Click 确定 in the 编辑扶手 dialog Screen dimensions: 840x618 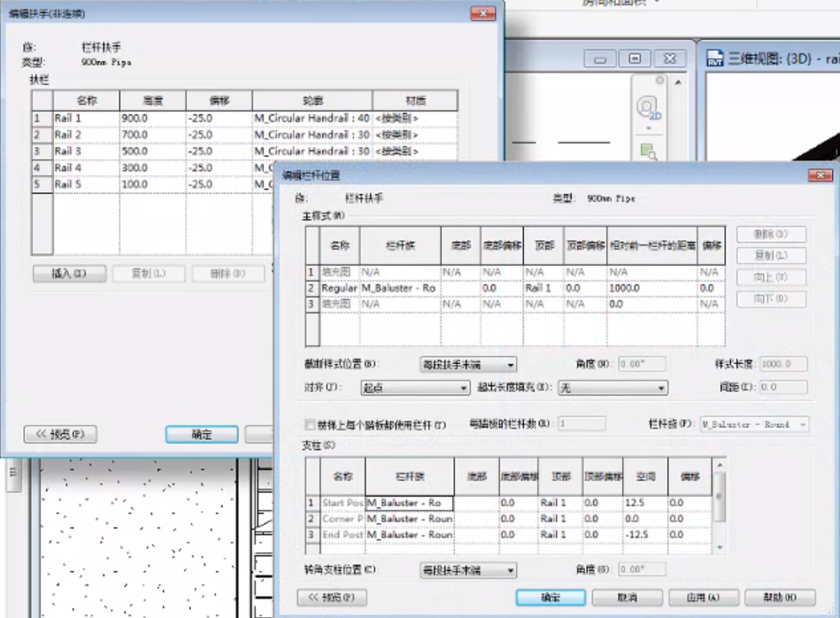[202, 434]
